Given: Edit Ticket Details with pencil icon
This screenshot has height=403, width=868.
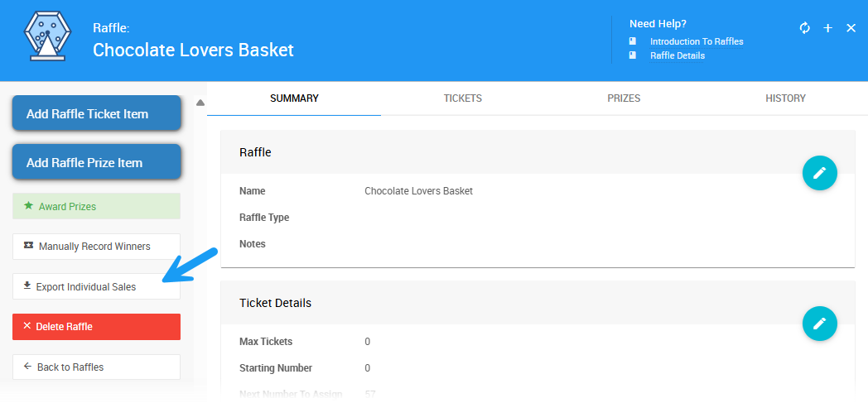Looking at the screenshot, I should pyautogui.click(x=820, y=323).
